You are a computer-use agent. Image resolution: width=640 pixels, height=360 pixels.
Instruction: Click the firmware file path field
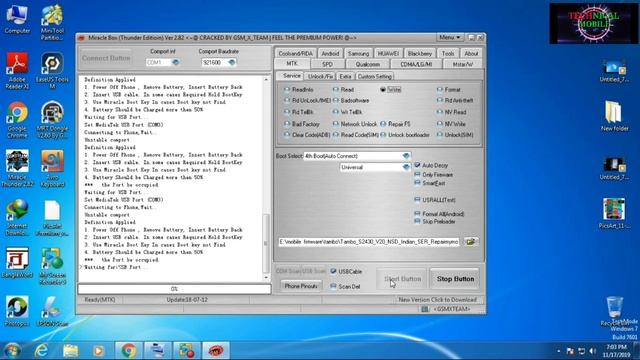[x=369, y=242]
